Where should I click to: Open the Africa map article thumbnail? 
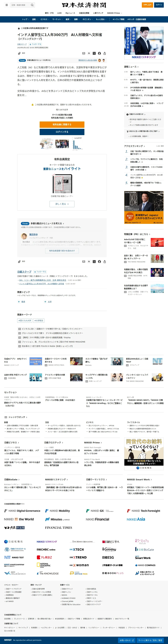[46, 144]
